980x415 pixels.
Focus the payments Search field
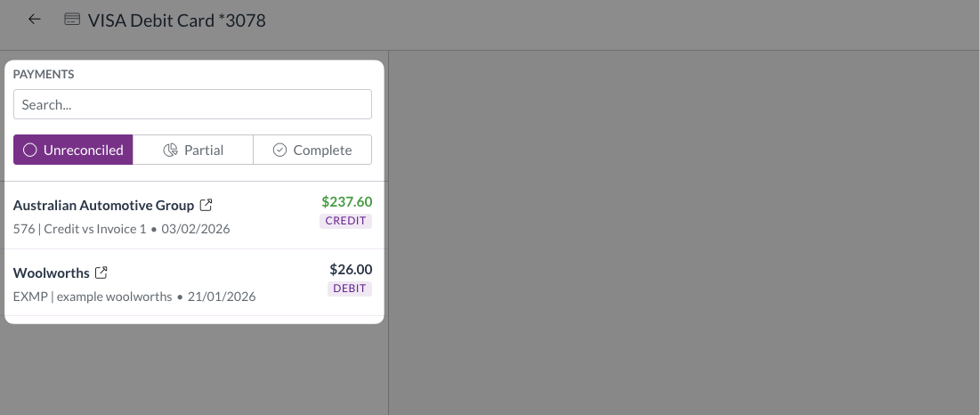tap(192, 104)
